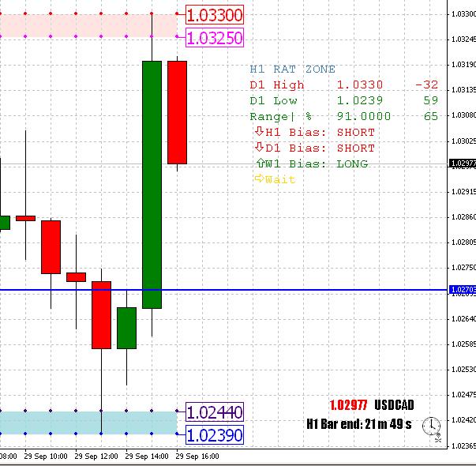
Task: Click the D1 High value 1.0330
Action: tap(360, 85)
